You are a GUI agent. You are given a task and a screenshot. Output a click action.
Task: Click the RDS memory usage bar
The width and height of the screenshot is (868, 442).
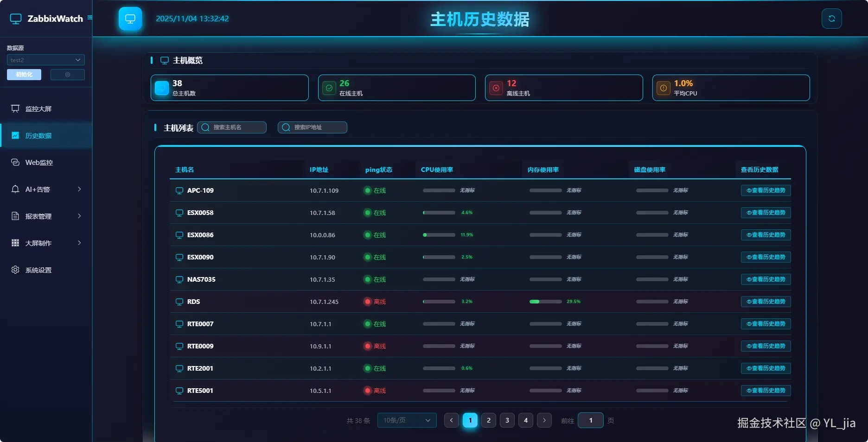tap(546, 302)
